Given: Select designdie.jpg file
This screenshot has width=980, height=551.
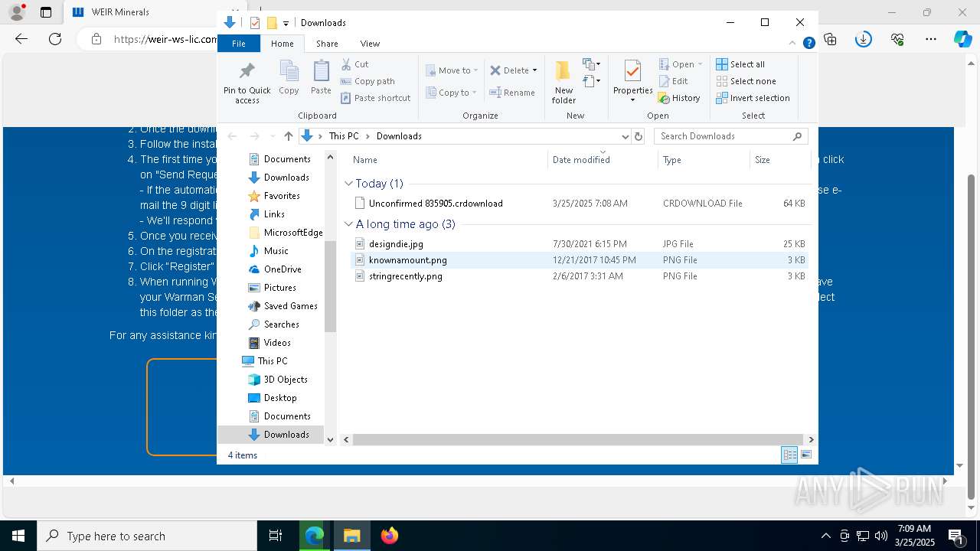Looking at the screenshot, I should 579,244.
